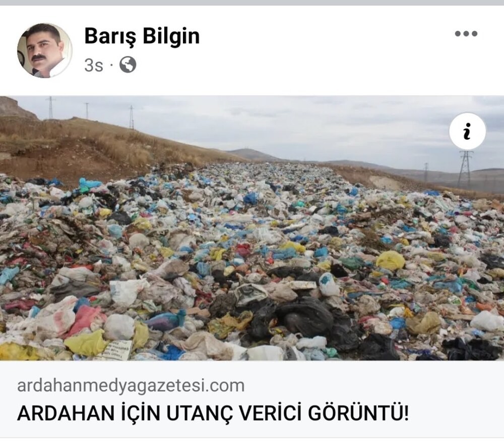
Task: Click the cloudy sky area of the preview
Action: [289, 126]
